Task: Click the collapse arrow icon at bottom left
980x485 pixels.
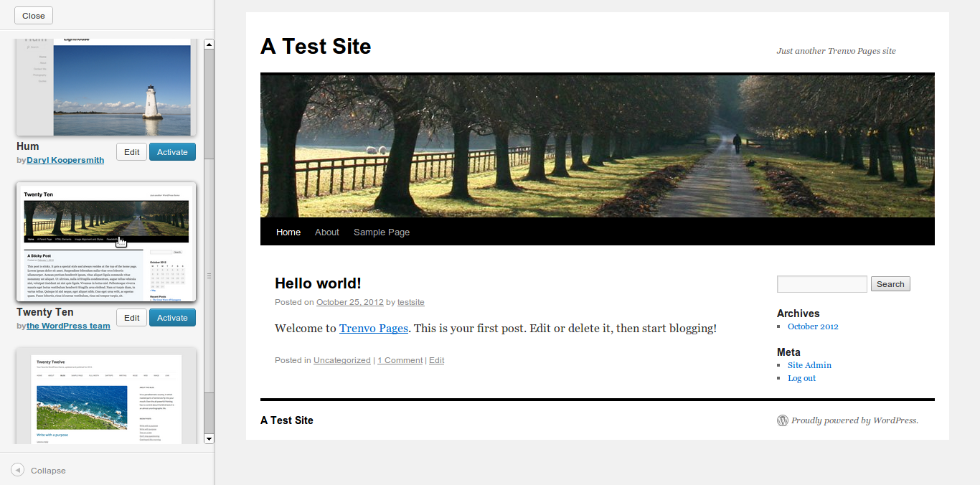Action: (x=16, y=470)
